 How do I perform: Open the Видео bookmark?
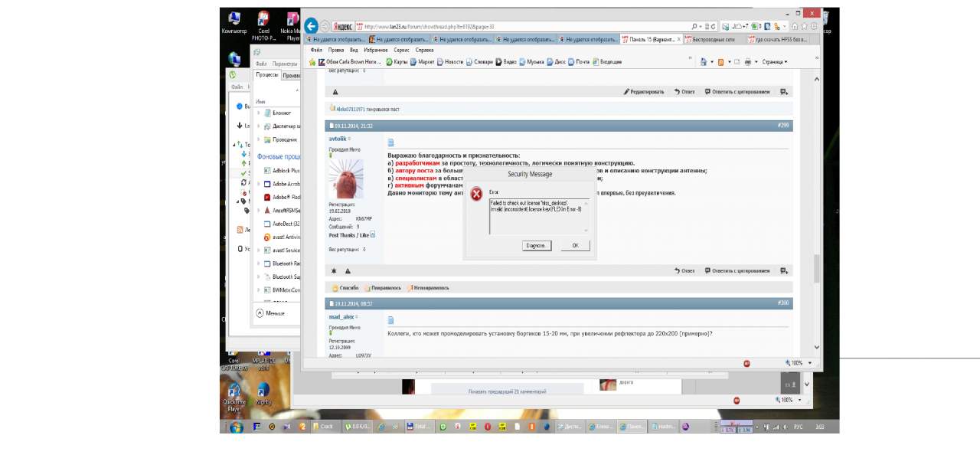(506, 62)
